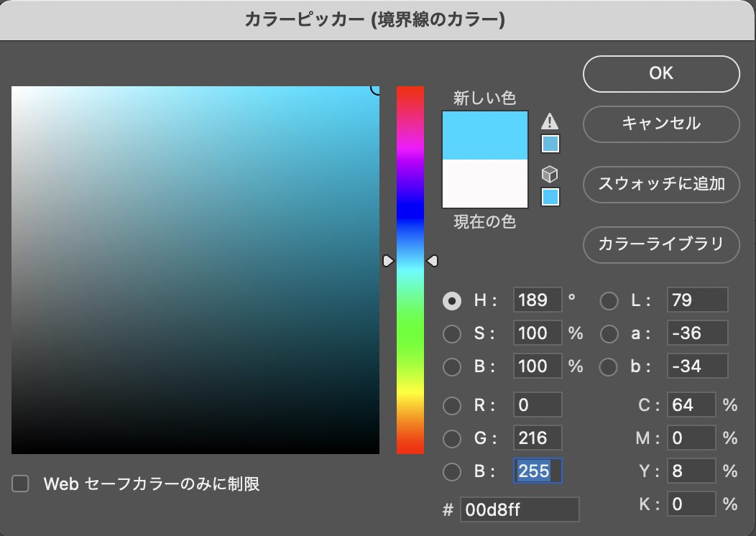Click the C cyan percentage field
This screenshot has height=536, width=756.
click(691, 405)
